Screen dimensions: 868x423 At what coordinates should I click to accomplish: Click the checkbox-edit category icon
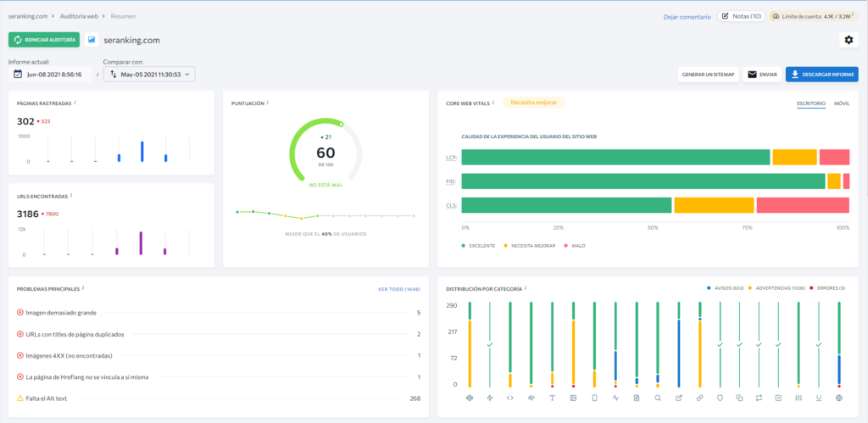tap(778, 398)
